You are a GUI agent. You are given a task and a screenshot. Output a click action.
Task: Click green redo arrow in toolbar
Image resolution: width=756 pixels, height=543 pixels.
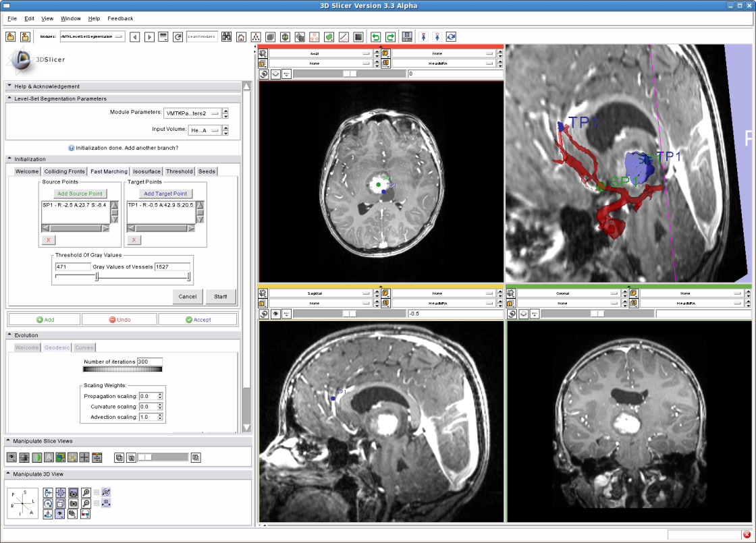coord(391,37)
